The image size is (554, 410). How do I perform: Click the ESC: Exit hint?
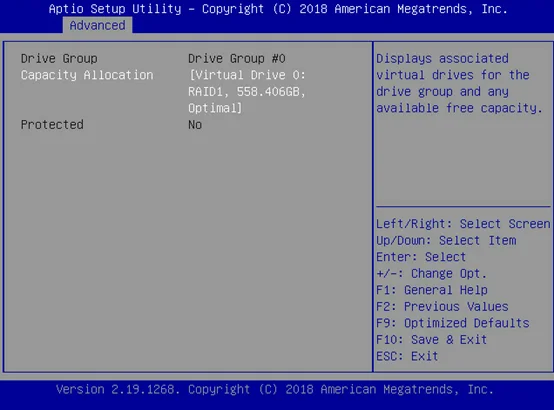(407, 356)
